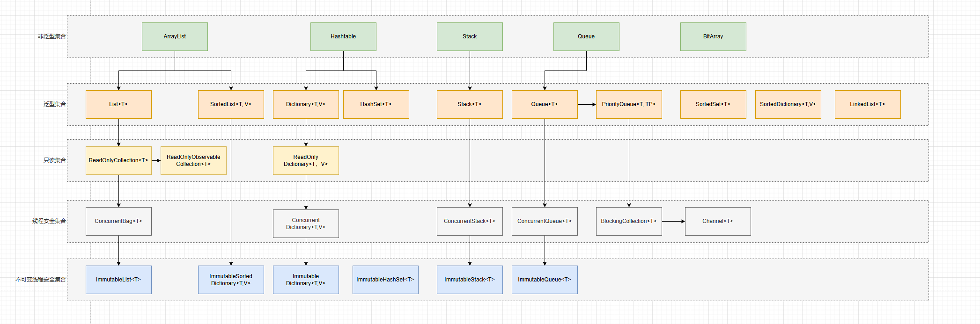The width and height of the screenshot is (980, 324).
Task: Click the orange SortedDictionary<T,V> box
Action: 788,104
